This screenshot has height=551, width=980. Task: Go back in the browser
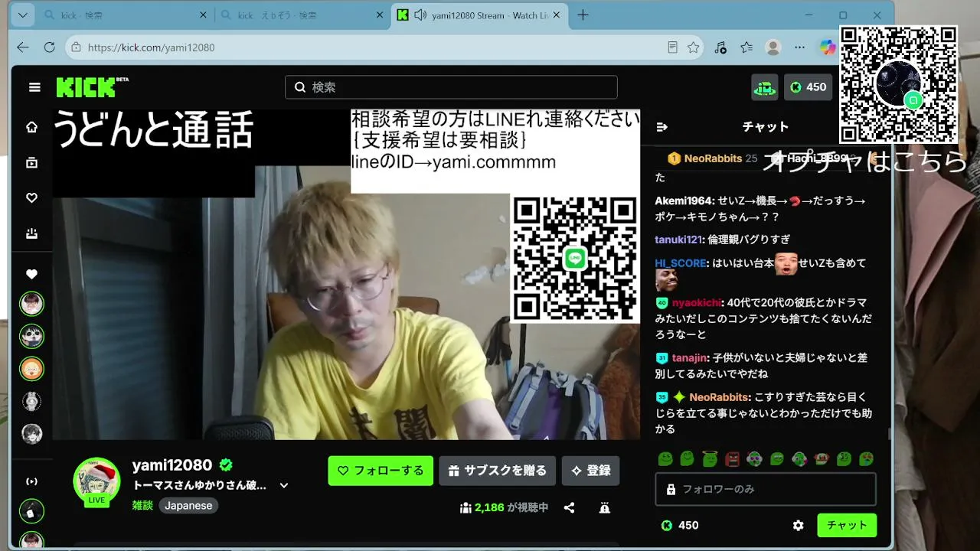(x=23, y=47)
